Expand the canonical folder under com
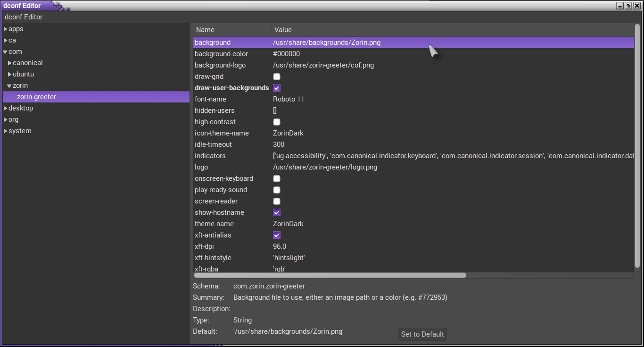This screenshot has width=644, height=347. tap(10, 63)
